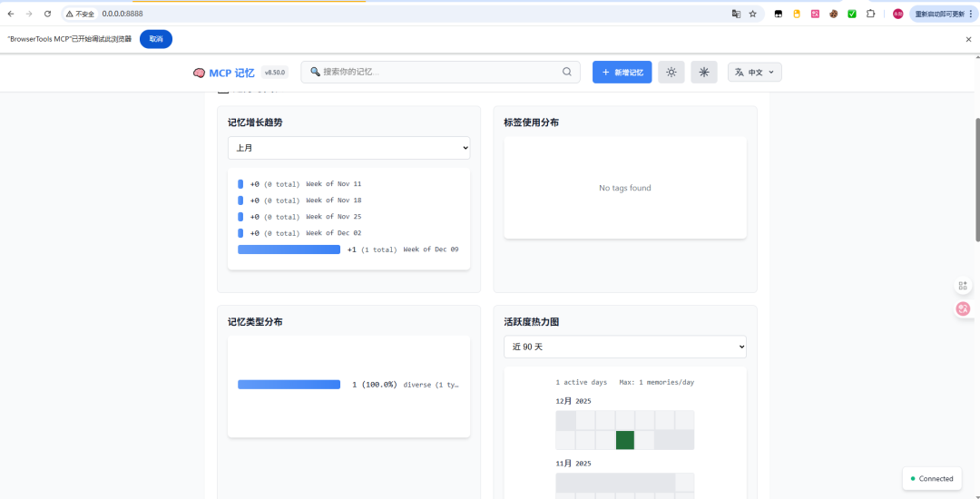Bookmark this page with the star icon
This screenshot has width=980, height=499.
(x=752, y=14)
